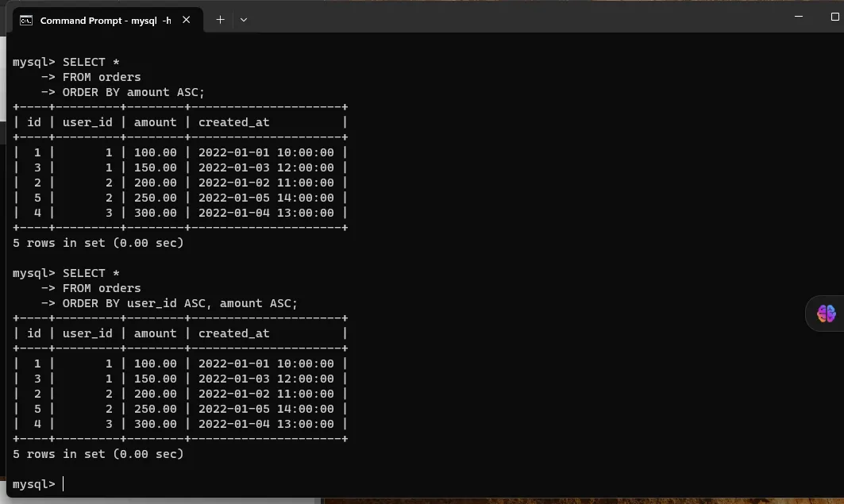Close the Command Prompt mysql tab
844x504 pixels.
click(187, 20)
